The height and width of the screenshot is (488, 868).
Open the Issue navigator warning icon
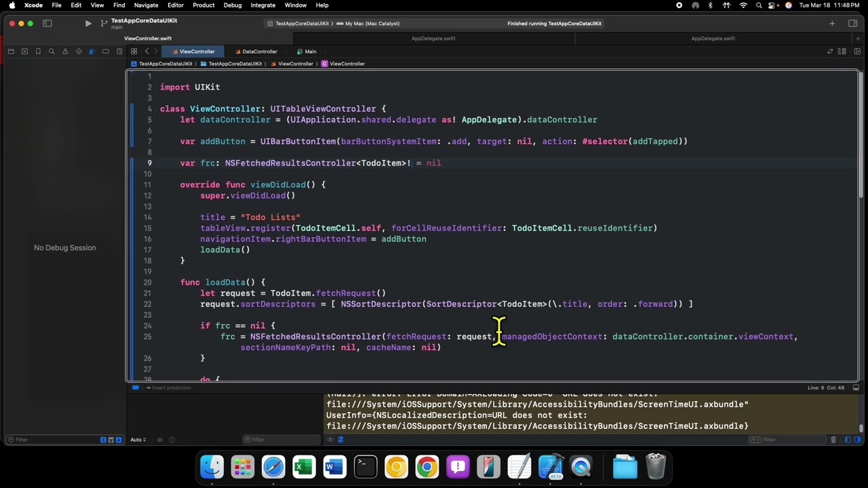click(x=65, y=52)
